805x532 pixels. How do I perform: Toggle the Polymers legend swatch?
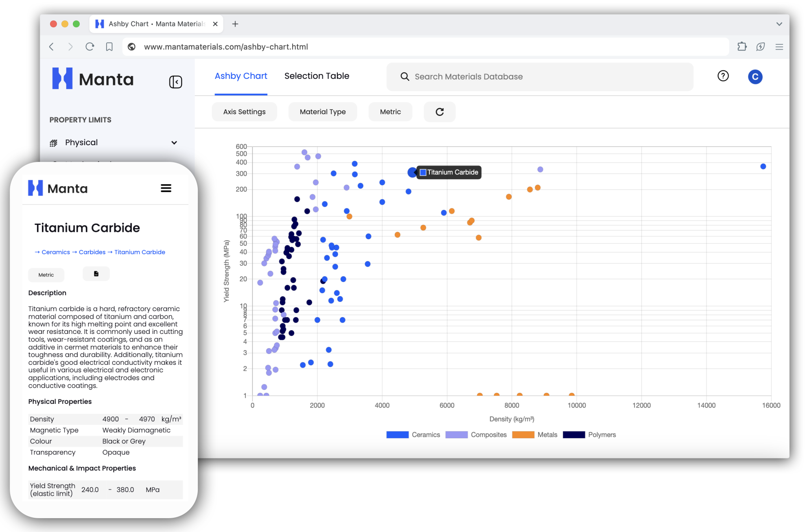point(574,435)
